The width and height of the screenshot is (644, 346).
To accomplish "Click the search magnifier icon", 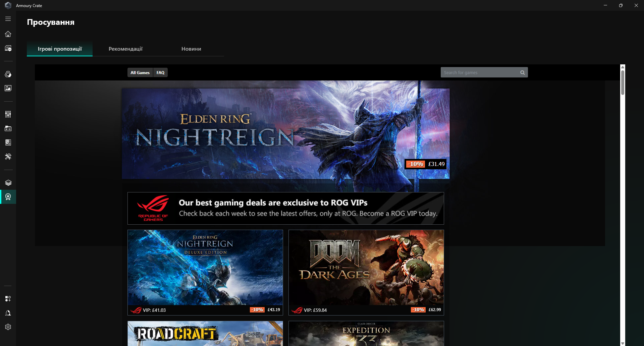I will 523,72.
